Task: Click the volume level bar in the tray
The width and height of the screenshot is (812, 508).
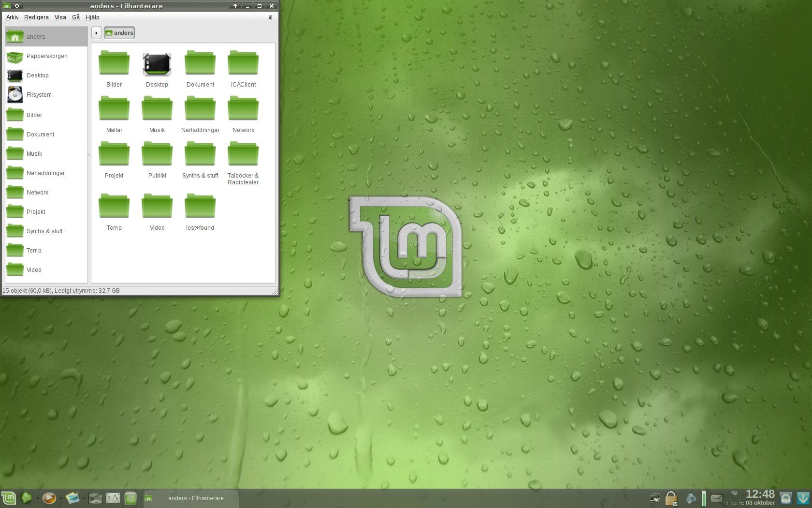Action: tap(704, 498)
